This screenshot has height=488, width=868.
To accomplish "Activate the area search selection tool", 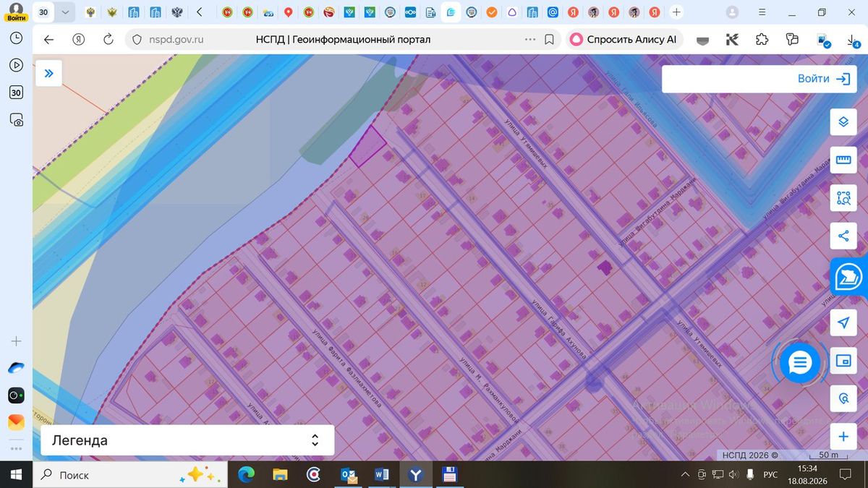I will pos(843,198).
